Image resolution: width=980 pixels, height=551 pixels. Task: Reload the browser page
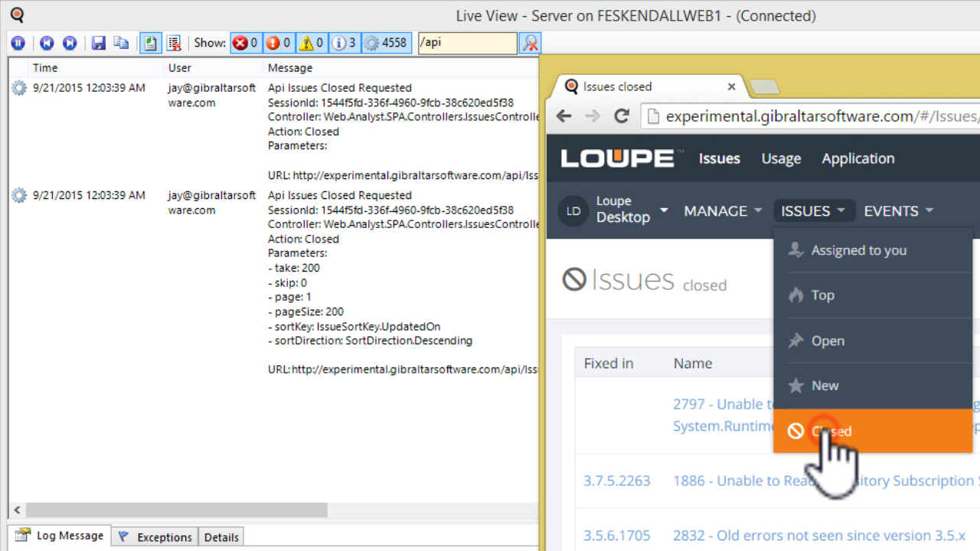click(622, 116)
